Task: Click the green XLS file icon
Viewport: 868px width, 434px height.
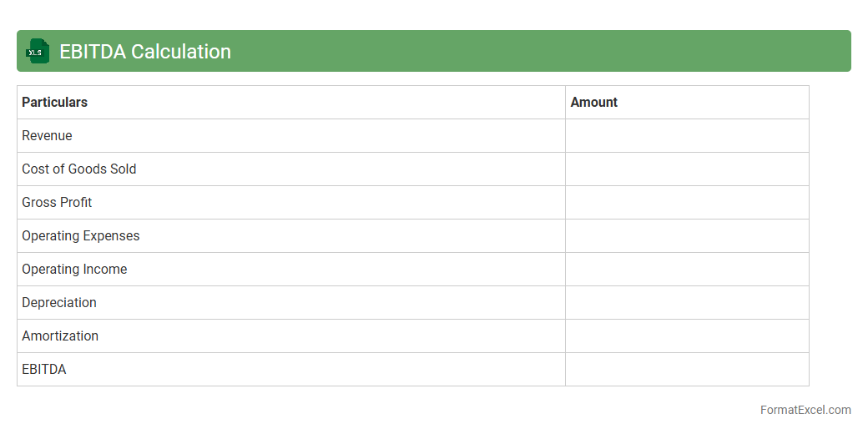Action: click(x=37, y=52)
